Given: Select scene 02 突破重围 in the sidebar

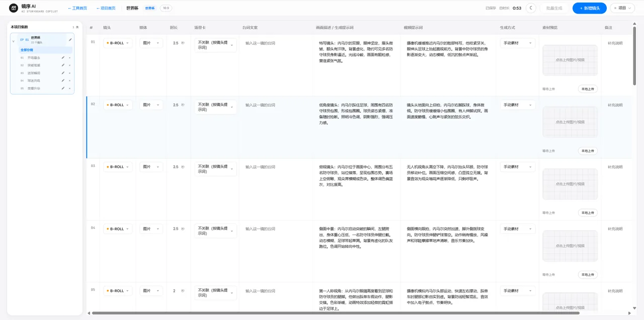Looking at the screenshot, I should click(x=34, y=65).
